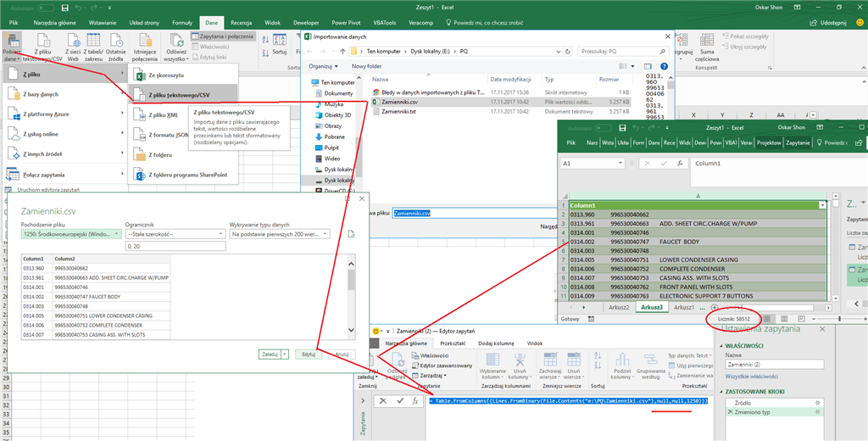The height and width of the screenshot is (441, 868).
Task: Switch to Przekształć tab in Edytor zapytań
Action: tap(453, 343)
